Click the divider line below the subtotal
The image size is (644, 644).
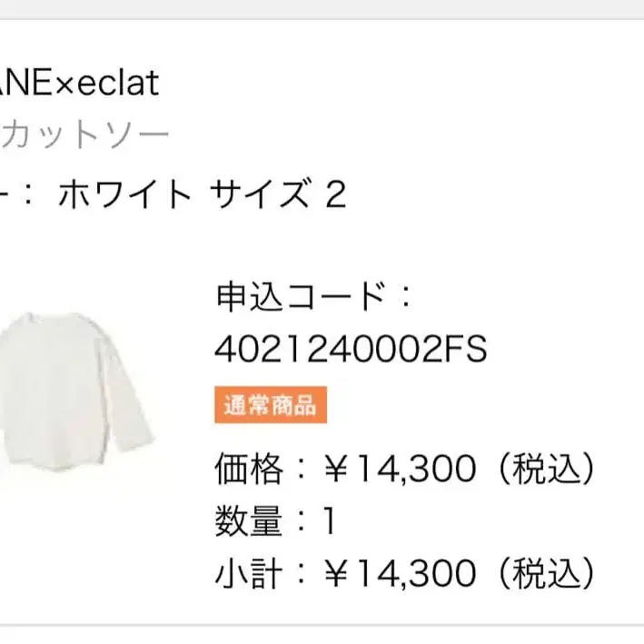tap(322, 626)
